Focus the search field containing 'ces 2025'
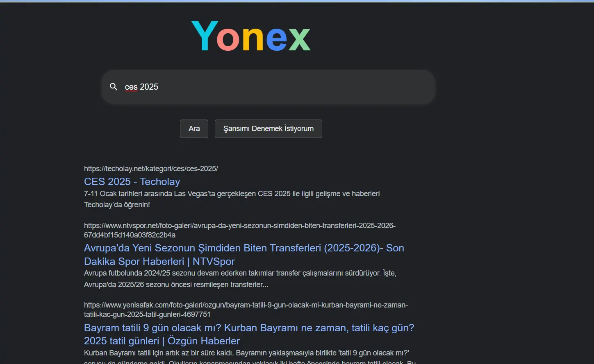Image resolution: width=594 pixels, height=364 pixels. [x=268, y=87]
